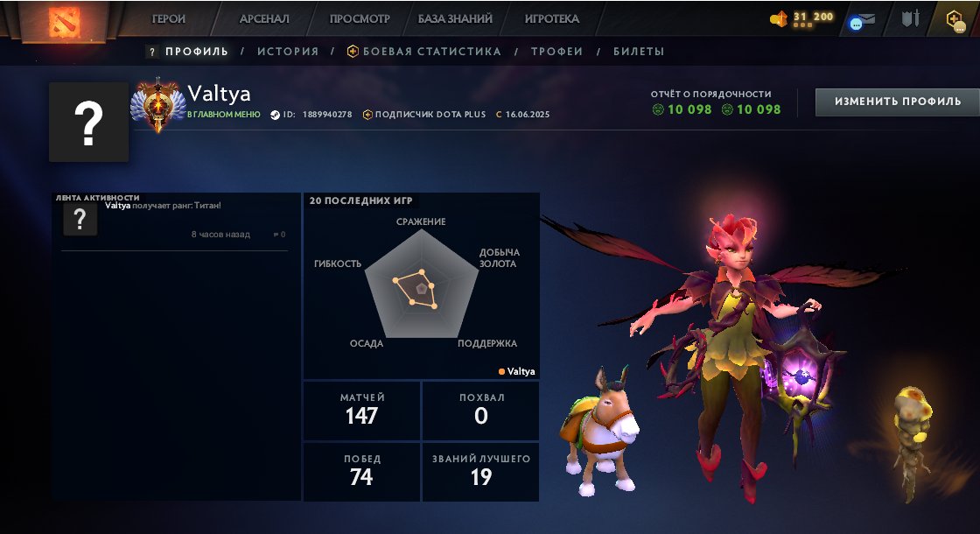Click the question mark profile avatar

point(88,122)
